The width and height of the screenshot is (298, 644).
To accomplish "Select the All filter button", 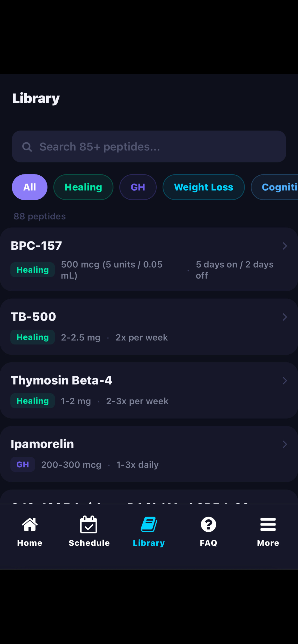I will [x=29, y=187].
